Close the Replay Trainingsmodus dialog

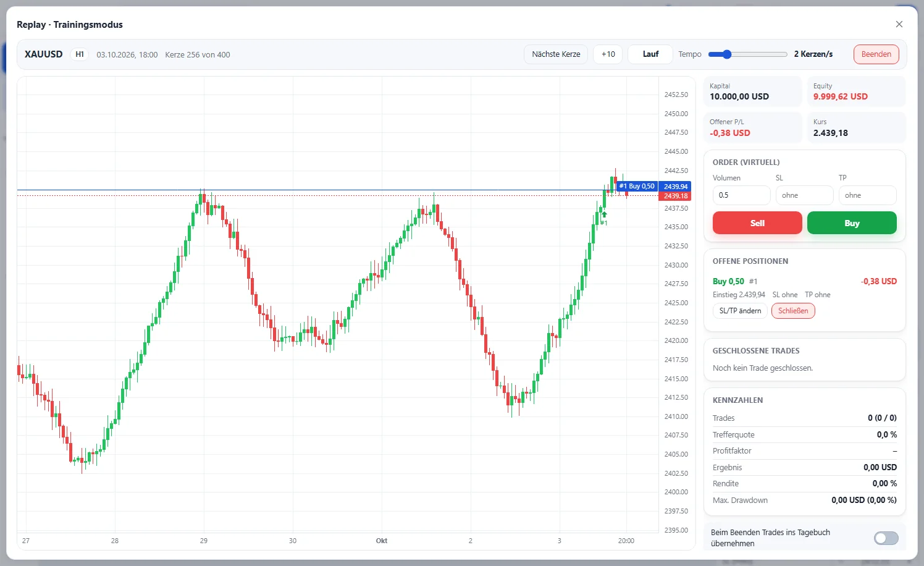pyautogui.click(x=899, y=24)
